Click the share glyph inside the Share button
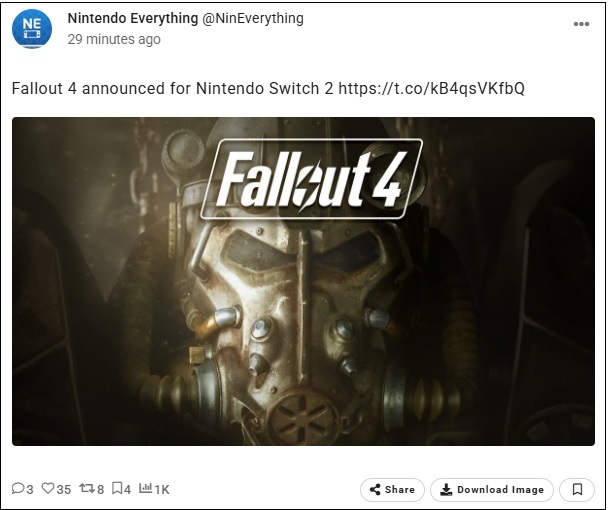Viewport: 608px width, 510px height. click(x=375, y=490)
